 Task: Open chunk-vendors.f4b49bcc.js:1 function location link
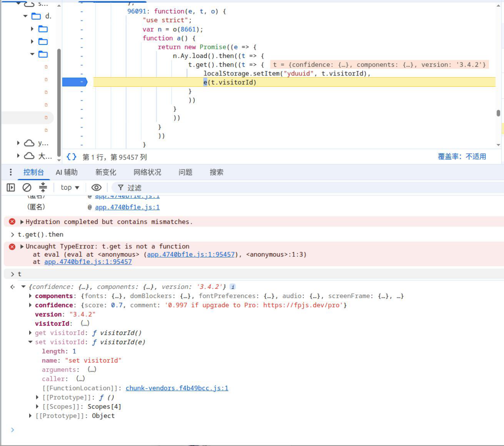[x=177, y=388]
